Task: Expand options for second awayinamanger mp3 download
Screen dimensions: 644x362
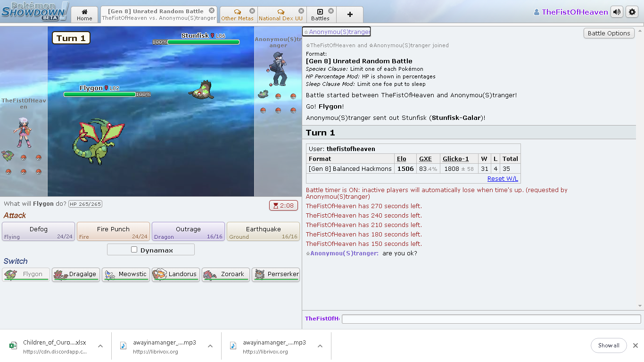Action: pyautogui.click(x=320, y=346)
